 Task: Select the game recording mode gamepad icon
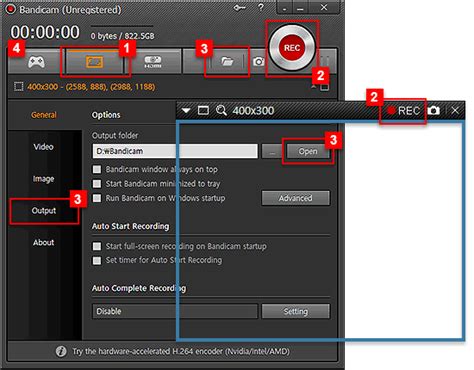point(36,62)
